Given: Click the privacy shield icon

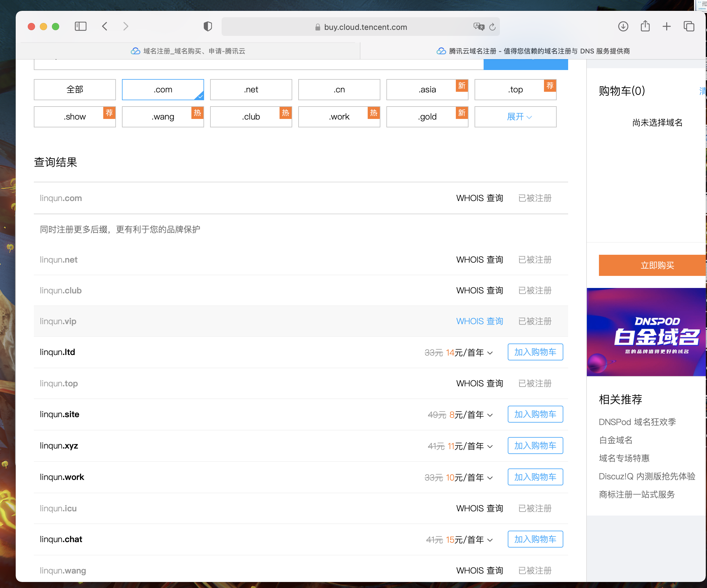Looking at the screenshot, I should (208, 26).
